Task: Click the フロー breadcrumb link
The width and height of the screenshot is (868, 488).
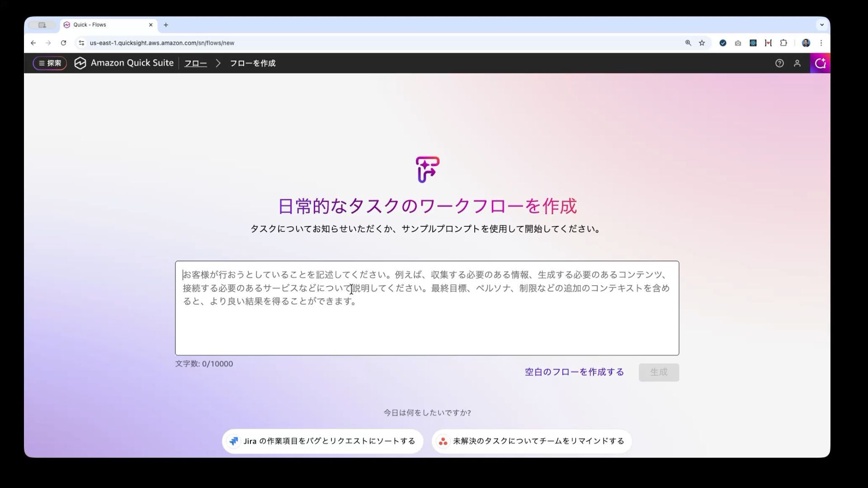Action: pyautogui.click(x=195, y=63)
